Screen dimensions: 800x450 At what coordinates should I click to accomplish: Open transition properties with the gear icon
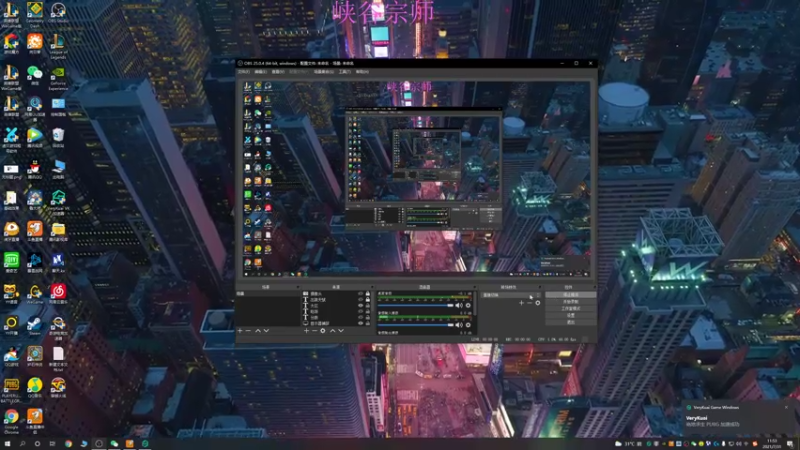(538, 303)
